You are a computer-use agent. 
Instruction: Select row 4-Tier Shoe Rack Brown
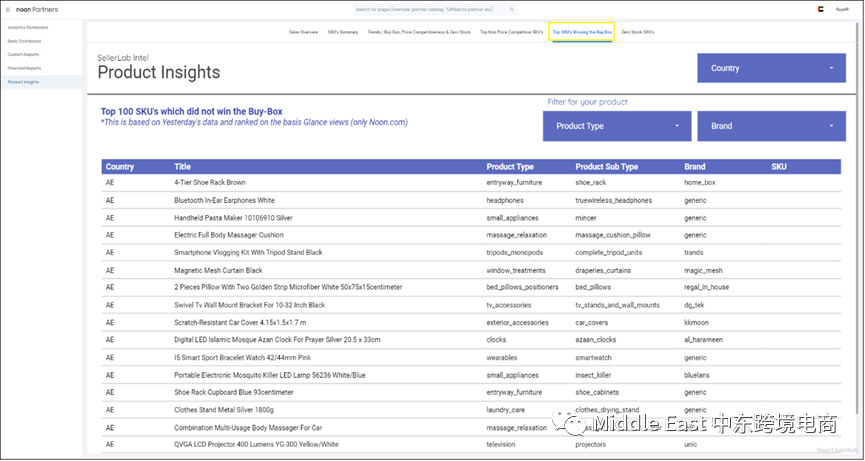coord(471,183)
